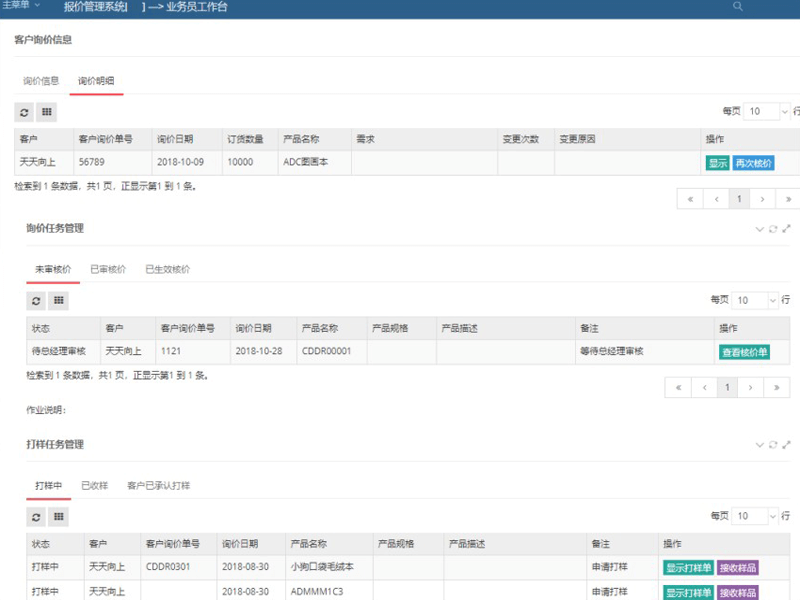800x600 pixels.
Task: Toggle grid view in 打样任务管理 table
Action: pyautogui.click(x=59, y=517)
